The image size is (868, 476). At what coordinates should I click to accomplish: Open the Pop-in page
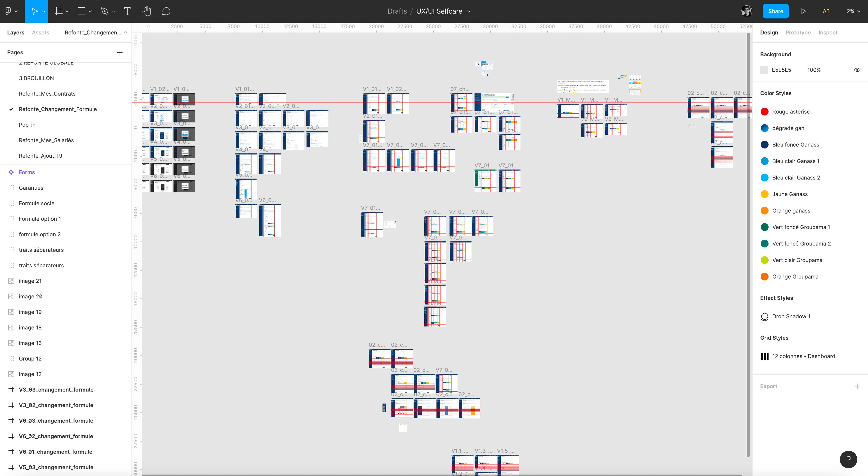point(27,125)
